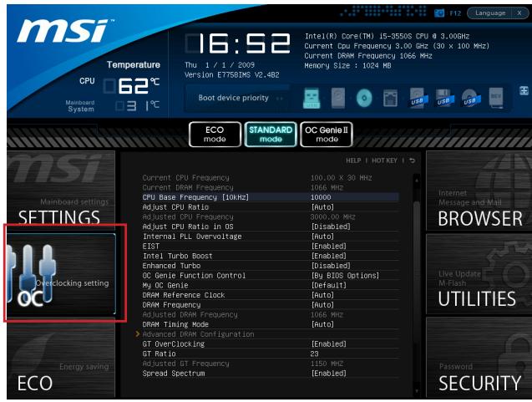The image size is (532, 402).
Task: Toggle Intel Turbo Boost [Enabled] value
Action: pyautogui.click(x=329, y=256)
